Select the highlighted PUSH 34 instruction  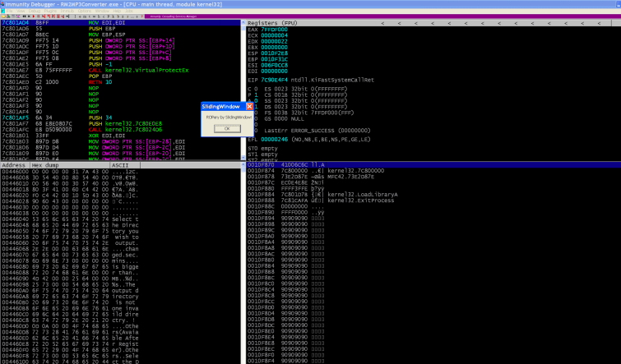(99, 117)
